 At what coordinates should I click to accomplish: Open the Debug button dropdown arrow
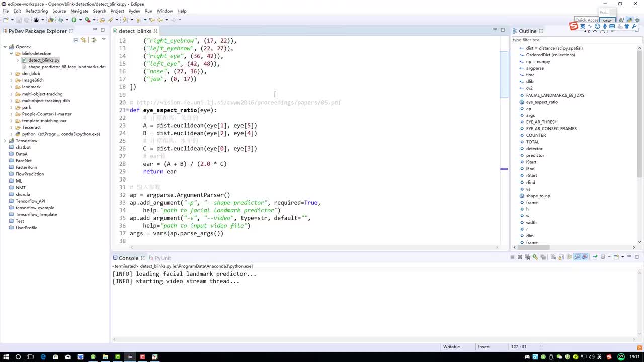[x=66, y=20]
